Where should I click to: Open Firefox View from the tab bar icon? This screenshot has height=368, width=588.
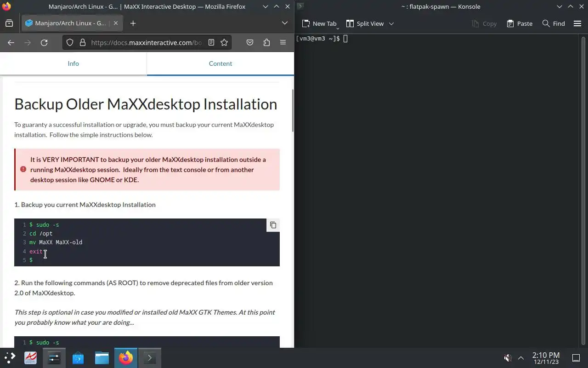pyautogui.click(x=9, y=23)
